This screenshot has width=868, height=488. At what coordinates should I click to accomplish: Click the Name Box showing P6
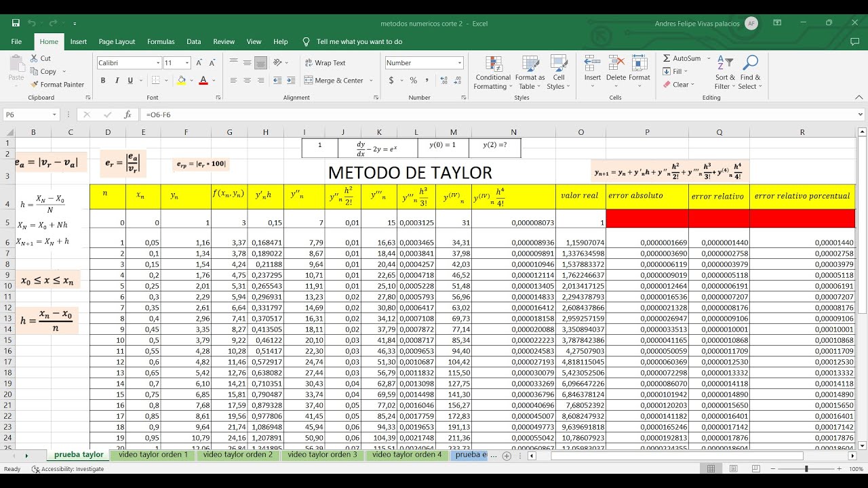pyautogui.click(x=31, y=115)
